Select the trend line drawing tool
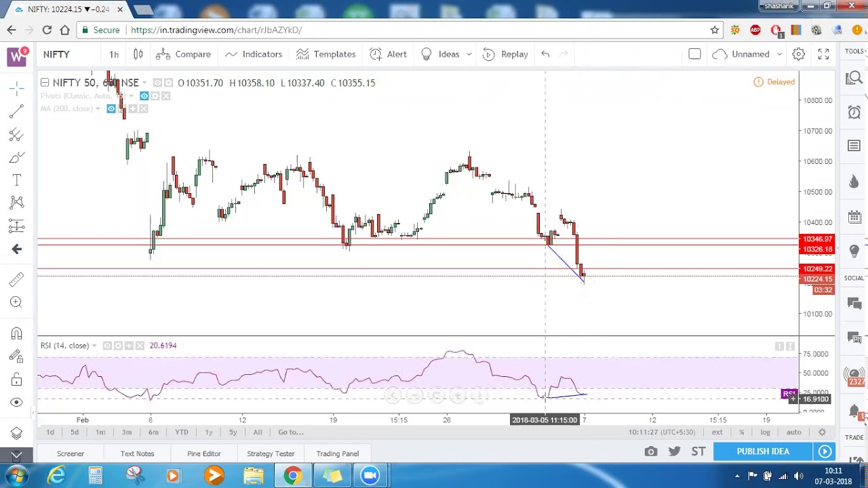Viewport: 868px width, 488px height. point(17,112)
